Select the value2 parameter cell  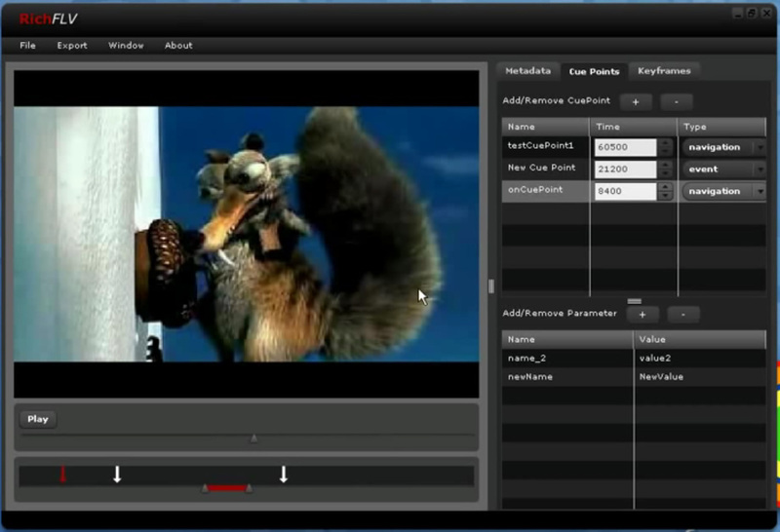click(700, 358)
